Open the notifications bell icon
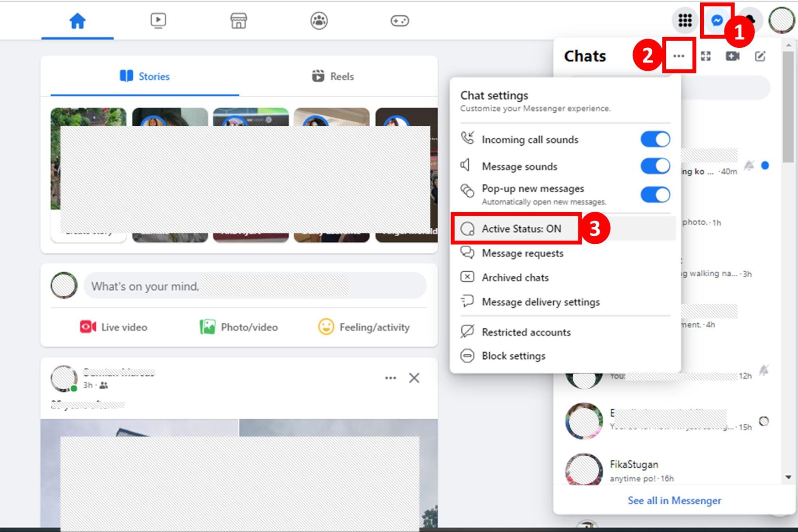The image size is (798, 532). tap(750, 20)
